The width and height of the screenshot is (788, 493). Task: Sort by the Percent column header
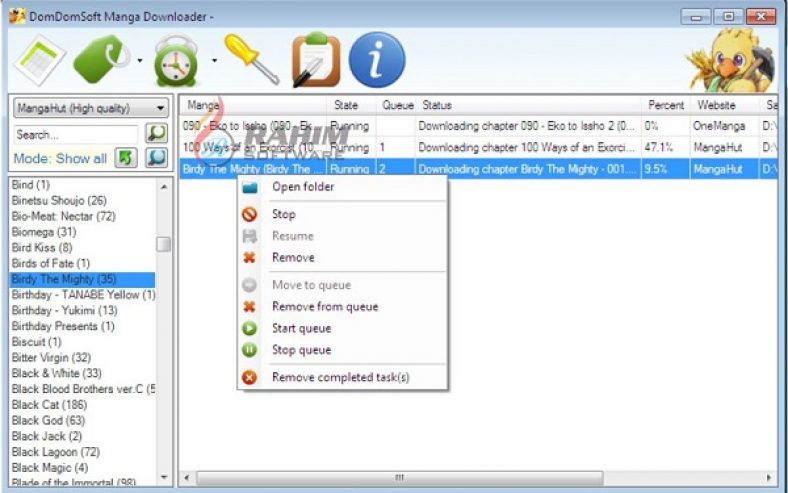(x=666, y=105)
